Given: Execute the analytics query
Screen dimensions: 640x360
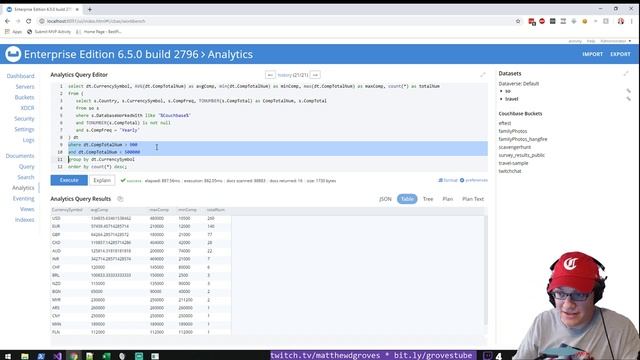Looking at the screenshot, I should (69, 180).
